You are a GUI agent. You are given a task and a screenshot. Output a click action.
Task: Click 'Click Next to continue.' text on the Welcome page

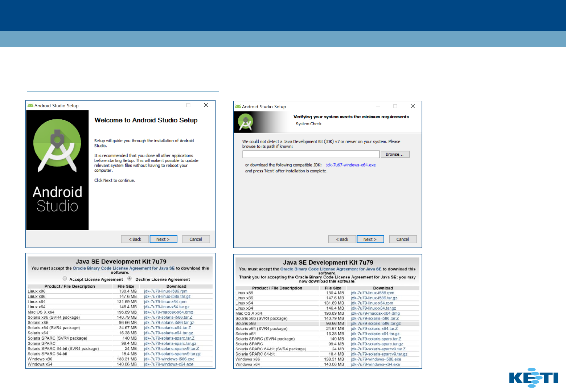pyautogui.click(x=115, y=180)
